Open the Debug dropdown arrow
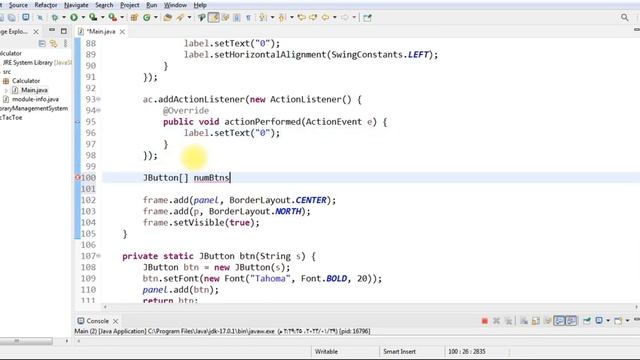The image size is (640, 360). [x=64, y=18]
